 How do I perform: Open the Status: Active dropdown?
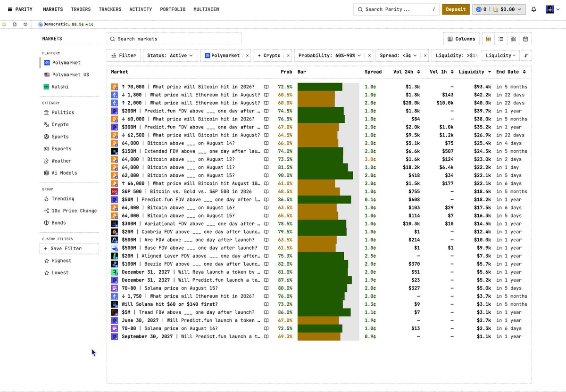tap(170, 56)
